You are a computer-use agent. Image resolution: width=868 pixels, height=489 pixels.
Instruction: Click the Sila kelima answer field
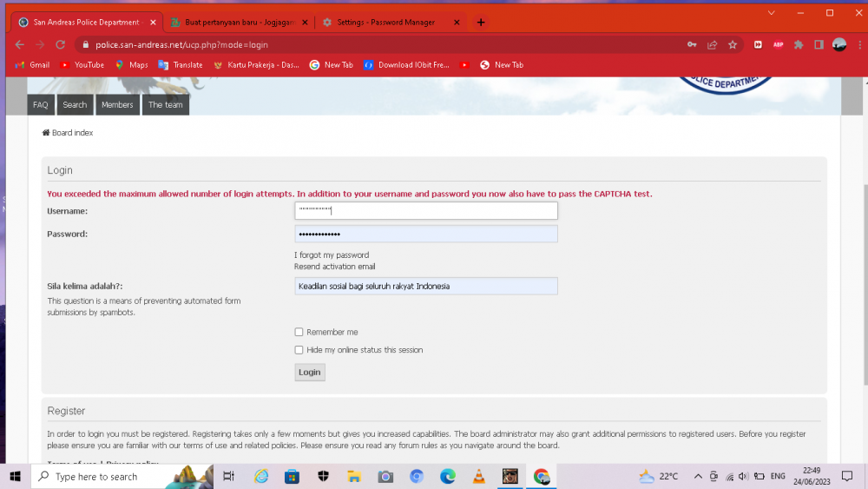pyautogui.click(x=425, y=286)
